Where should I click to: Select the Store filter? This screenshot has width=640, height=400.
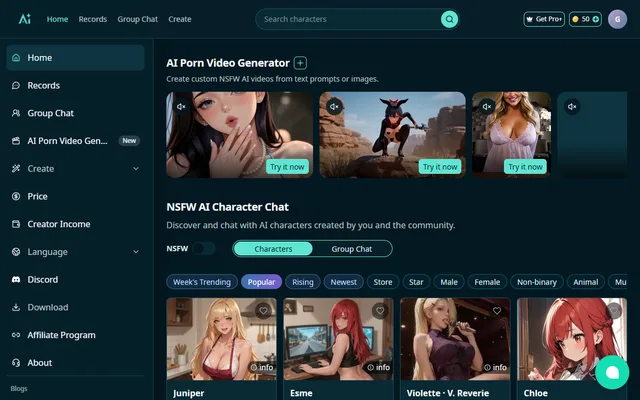pyautogui.click(x=383, y=282)
